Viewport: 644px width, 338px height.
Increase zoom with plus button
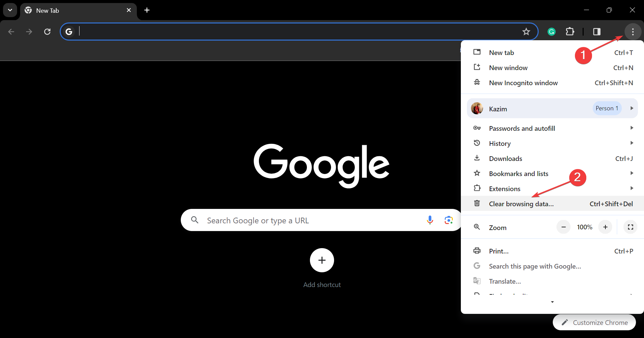605,227
